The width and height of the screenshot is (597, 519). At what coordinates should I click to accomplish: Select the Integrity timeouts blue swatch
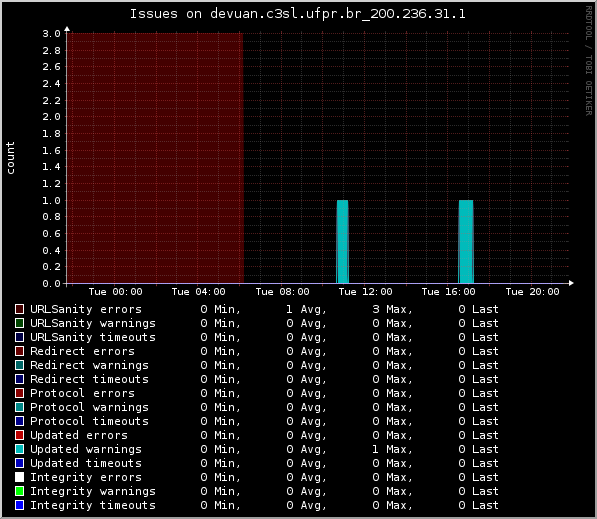coord(19,505)
